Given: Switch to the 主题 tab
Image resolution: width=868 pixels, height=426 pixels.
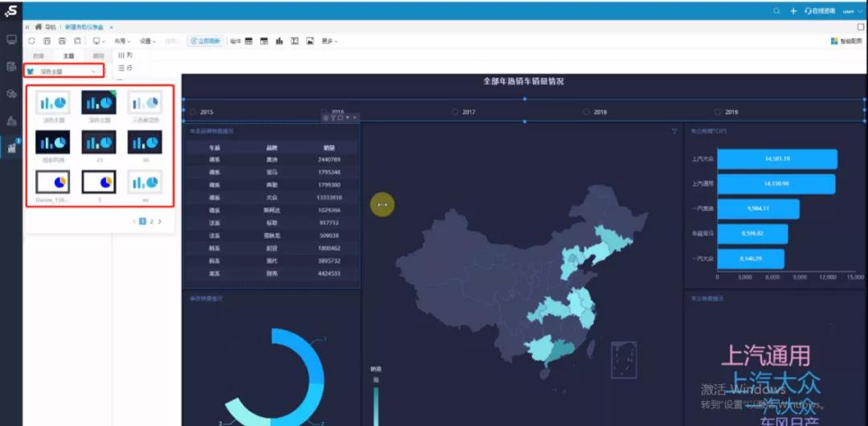Looking at the screenshot, I should 68,56.
